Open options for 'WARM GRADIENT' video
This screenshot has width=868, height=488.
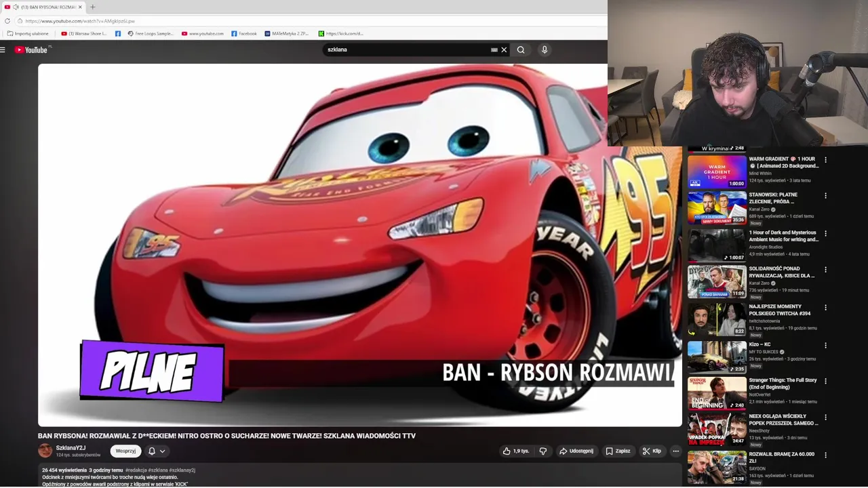pyautogui.click(x=825, y=160)
